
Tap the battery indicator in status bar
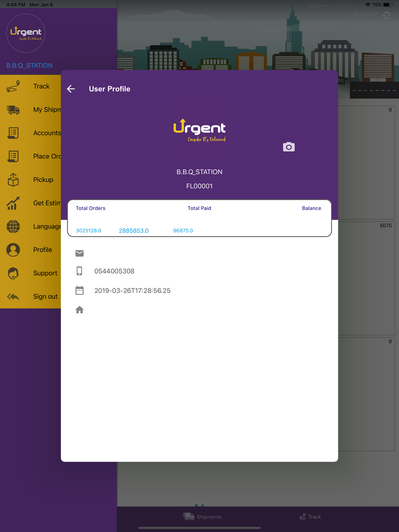click(x=387, y=5)
